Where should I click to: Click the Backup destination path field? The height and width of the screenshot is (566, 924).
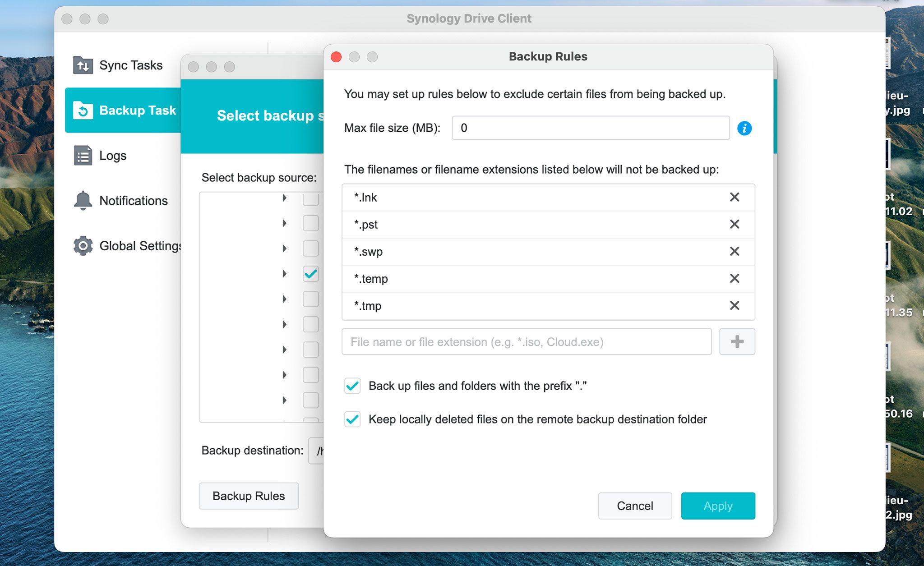tap(316, 451)
